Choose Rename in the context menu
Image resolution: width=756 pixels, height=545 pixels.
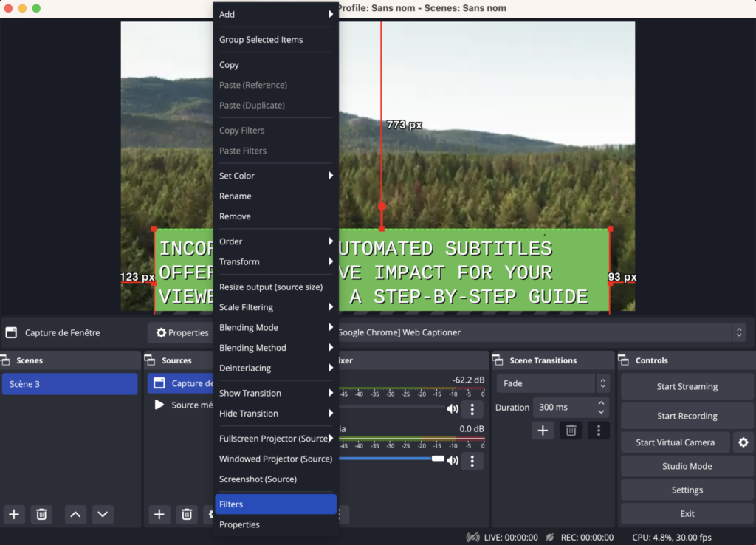tap(234, 196)
